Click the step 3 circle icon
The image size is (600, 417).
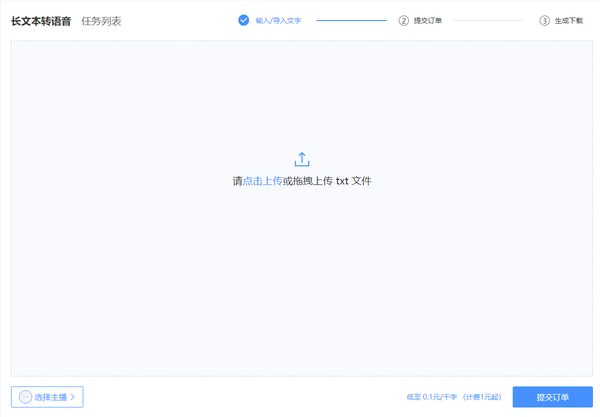point(545,21)
